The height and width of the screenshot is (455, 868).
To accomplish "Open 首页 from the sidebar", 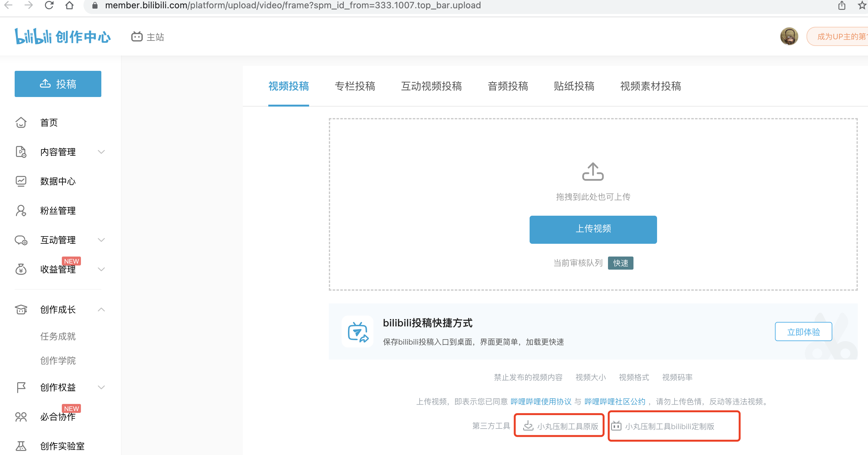I will point(49,123).
